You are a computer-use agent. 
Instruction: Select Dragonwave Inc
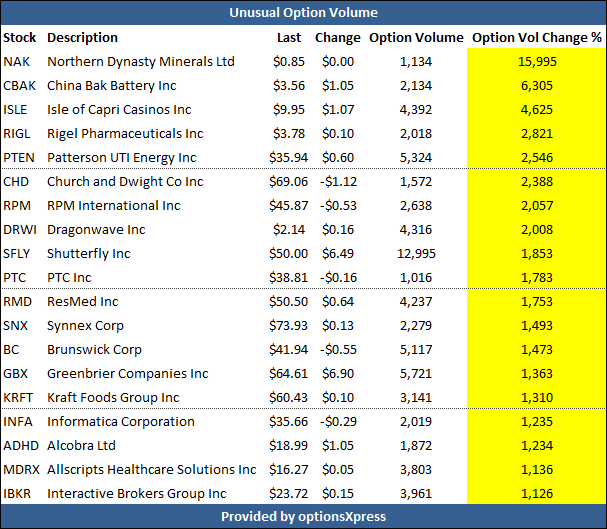(x=96, y=229)
